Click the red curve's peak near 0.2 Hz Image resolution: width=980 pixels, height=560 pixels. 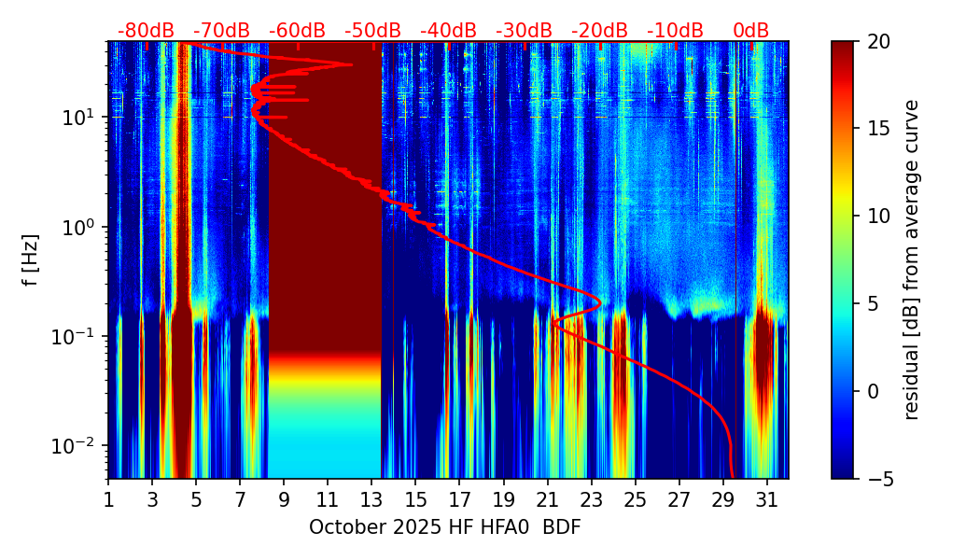point(598,304)
